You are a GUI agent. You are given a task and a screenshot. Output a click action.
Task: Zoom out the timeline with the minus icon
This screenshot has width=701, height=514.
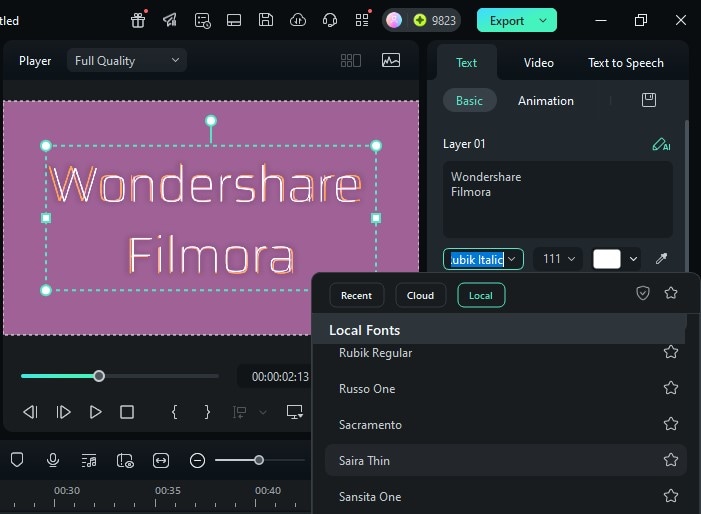[x=197, y=460]
